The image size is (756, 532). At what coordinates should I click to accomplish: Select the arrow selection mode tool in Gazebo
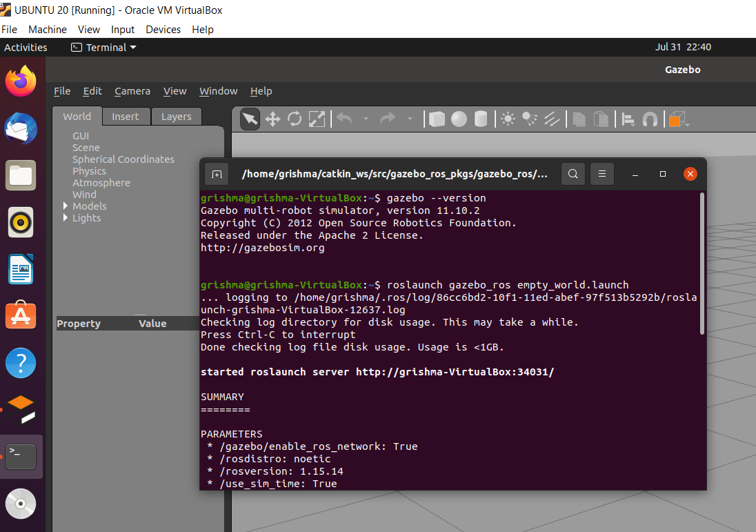[x=250, y=119]
